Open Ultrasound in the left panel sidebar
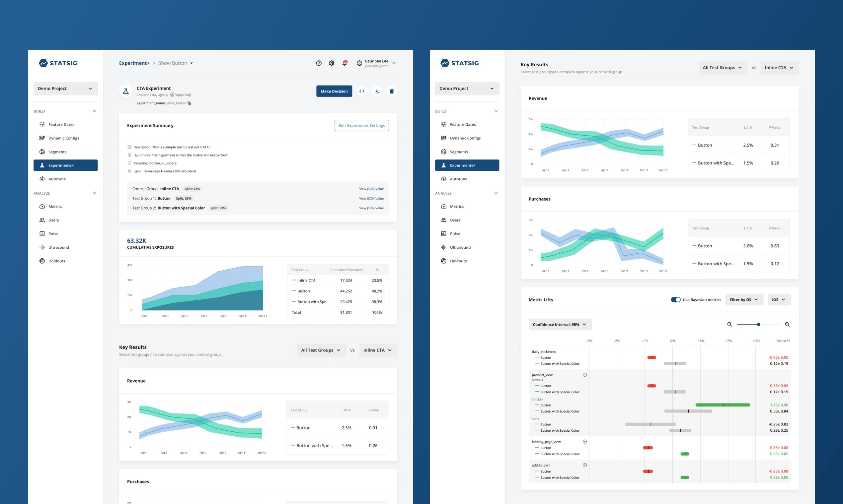This screenshot has width=843, height=504. tap(66, 247)
